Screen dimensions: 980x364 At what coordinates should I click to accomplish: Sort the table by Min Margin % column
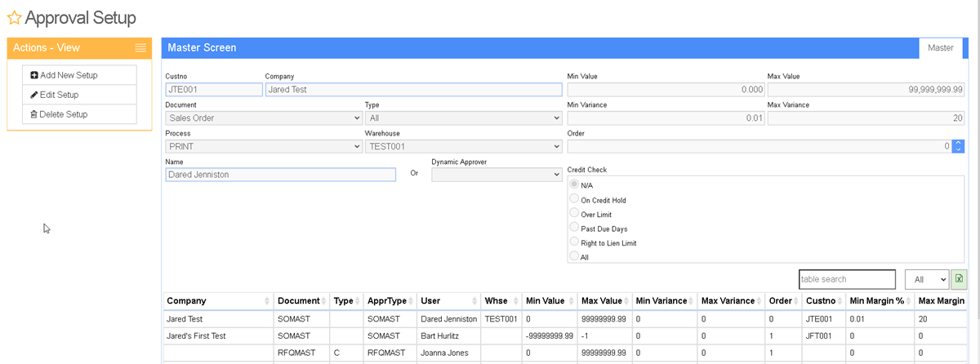880,301
